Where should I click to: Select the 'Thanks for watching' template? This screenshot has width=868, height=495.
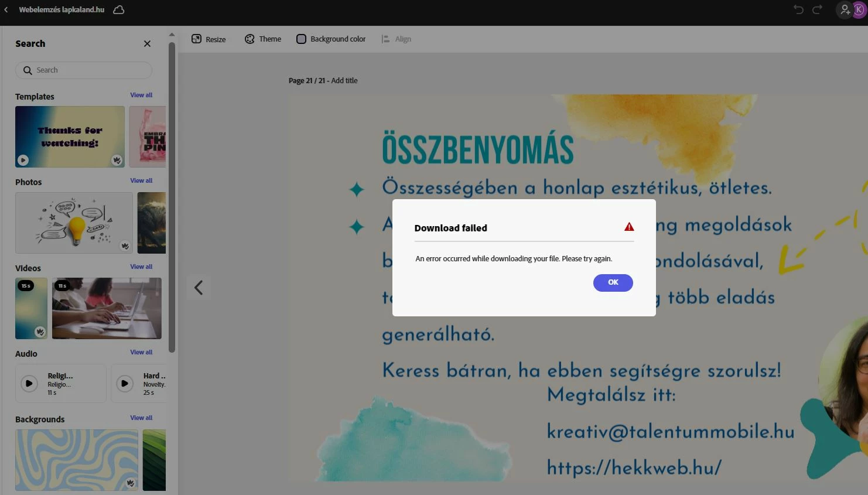point(70,136)
